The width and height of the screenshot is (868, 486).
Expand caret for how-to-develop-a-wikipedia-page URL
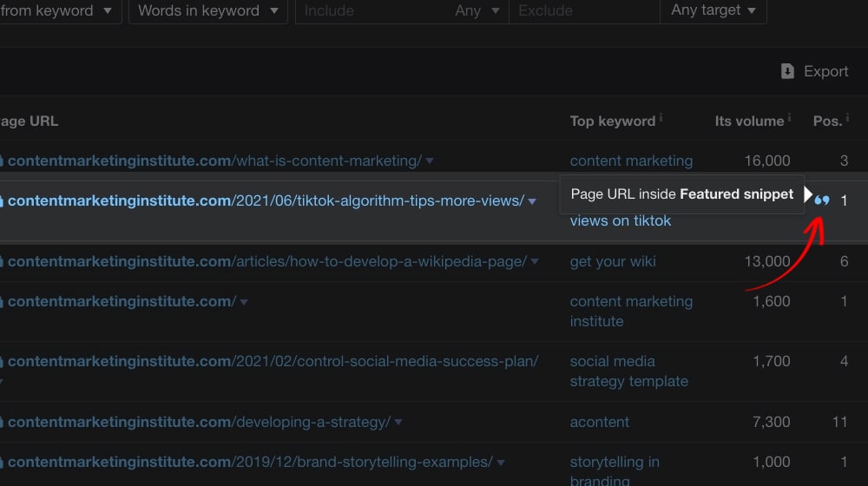click(x=535, y=262)
